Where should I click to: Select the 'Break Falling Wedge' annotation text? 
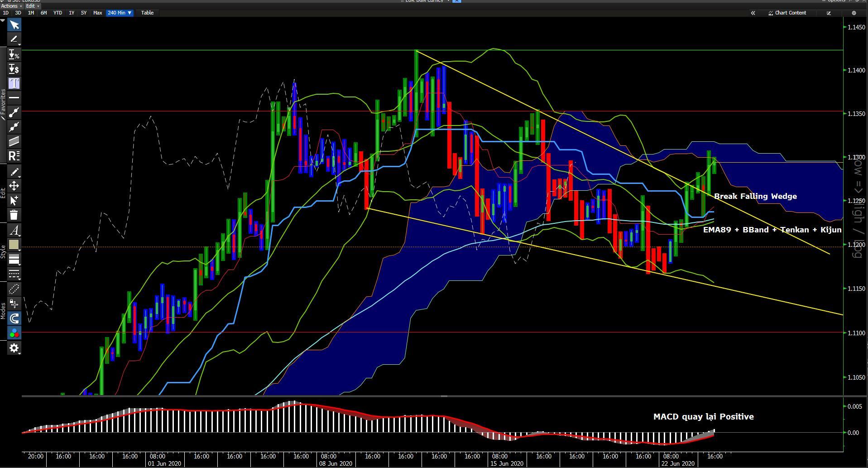[755, 196]
